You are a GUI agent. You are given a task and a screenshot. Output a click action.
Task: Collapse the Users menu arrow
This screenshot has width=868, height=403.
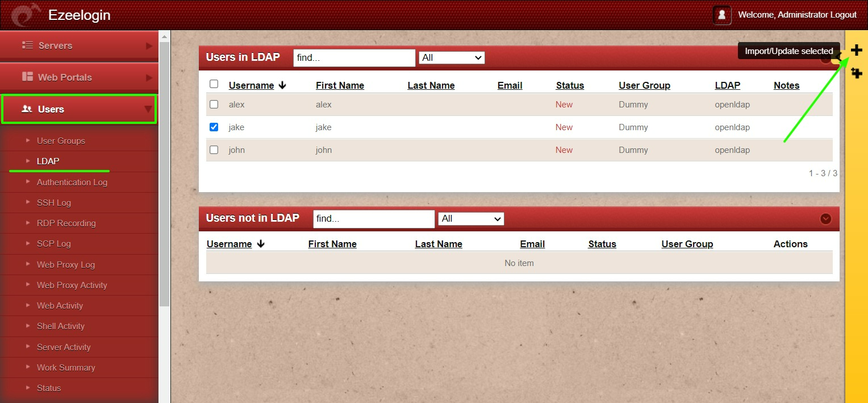coord(148,109)
